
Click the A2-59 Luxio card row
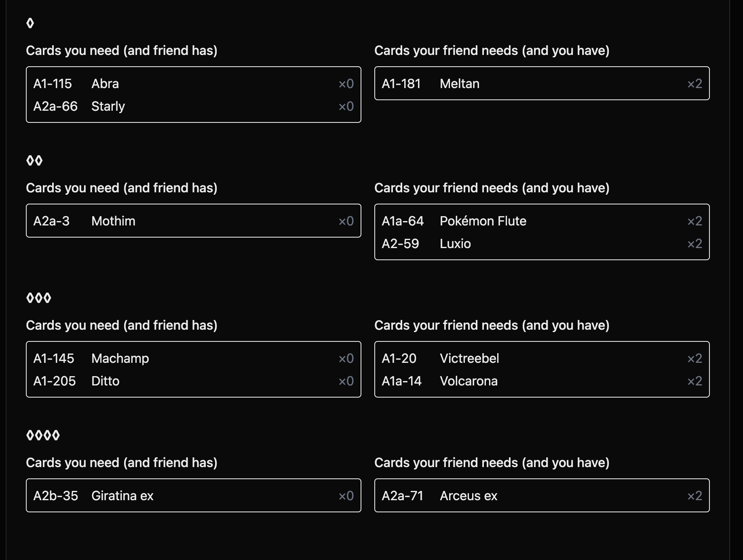[x=542, y=244]
